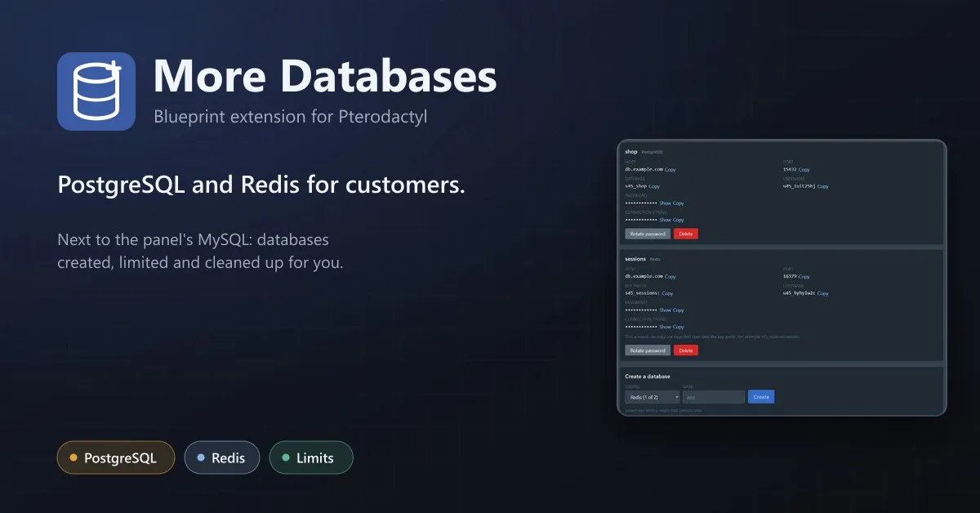Click the 'sessions' database name heading
Viewport: 980px width, 513px height.
[x=635, y=259]
